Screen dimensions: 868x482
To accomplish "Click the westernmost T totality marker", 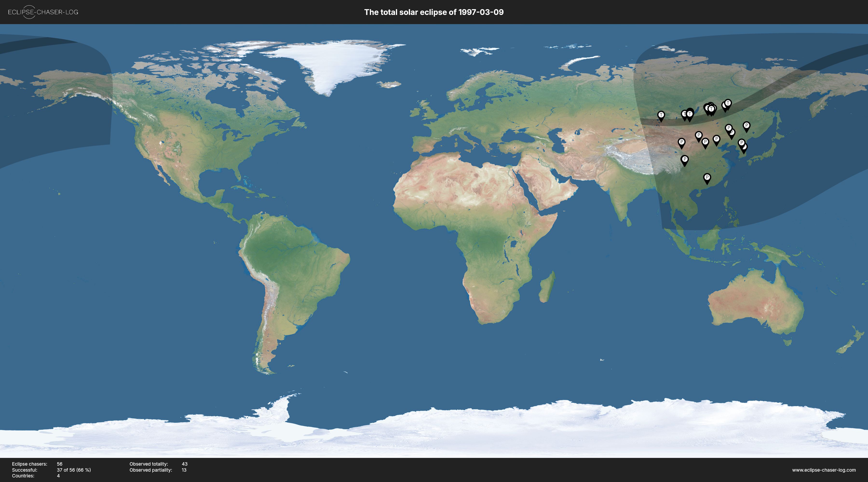I will click(661, 116).
